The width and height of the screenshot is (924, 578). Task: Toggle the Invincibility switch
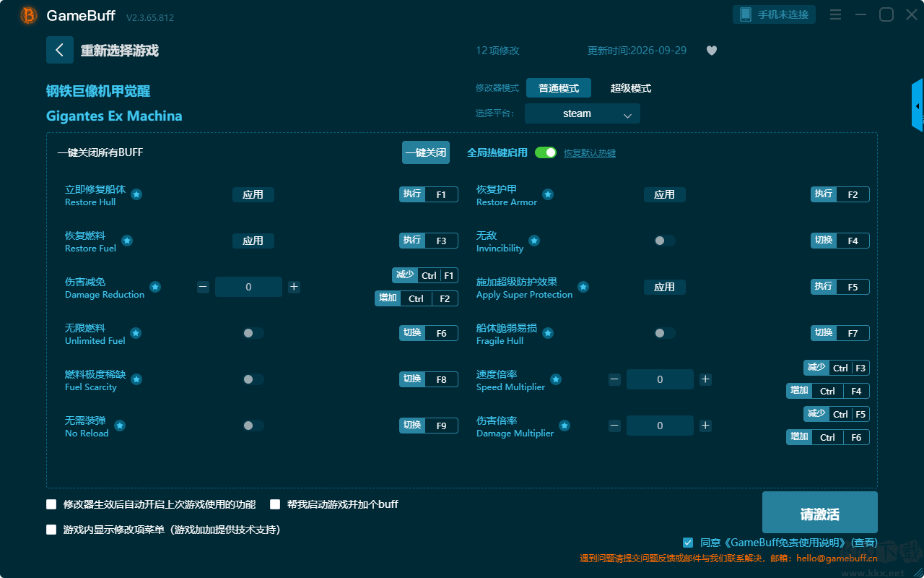665,241
